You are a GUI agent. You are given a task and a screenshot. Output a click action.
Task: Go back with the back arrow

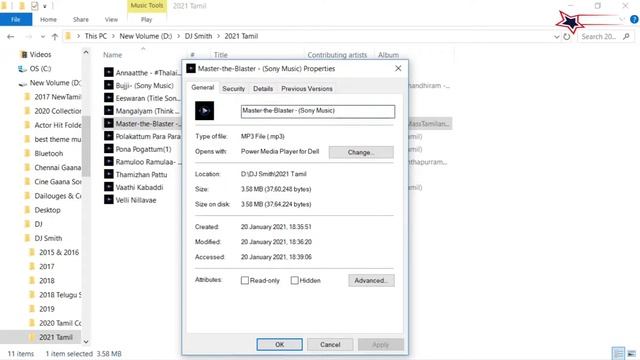(11, 36)
